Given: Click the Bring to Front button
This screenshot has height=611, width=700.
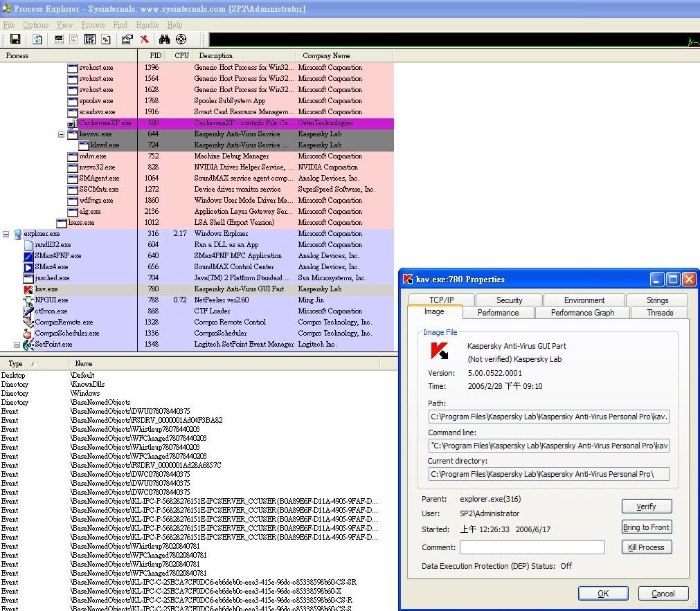Looking at the screenshot, I should (x=647, y=527).
